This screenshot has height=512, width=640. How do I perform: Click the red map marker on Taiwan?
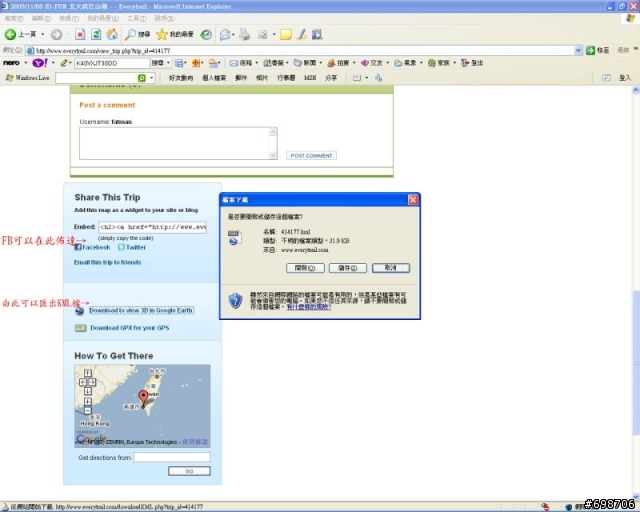[143, 398]
